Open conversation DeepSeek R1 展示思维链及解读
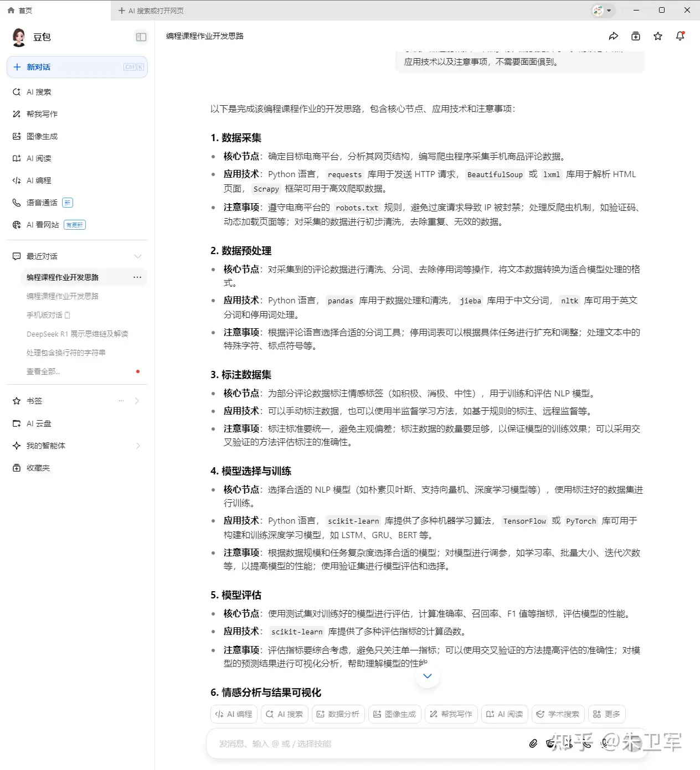Viewport: 700px width, 770px height. click(x=78, y=334)
